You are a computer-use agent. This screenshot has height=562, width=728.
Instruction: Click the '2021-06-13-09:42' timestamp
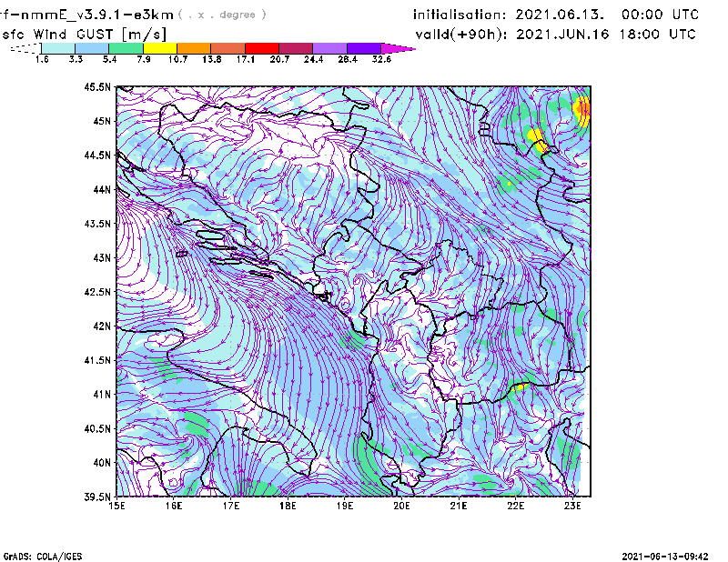pyautogui.click(x=665, y=557)
